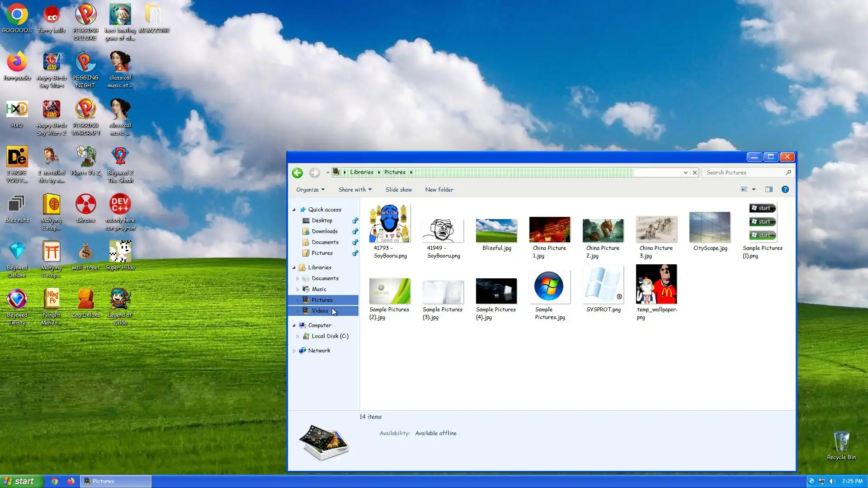Collapse the Quick access tree section

click(294, 210)
